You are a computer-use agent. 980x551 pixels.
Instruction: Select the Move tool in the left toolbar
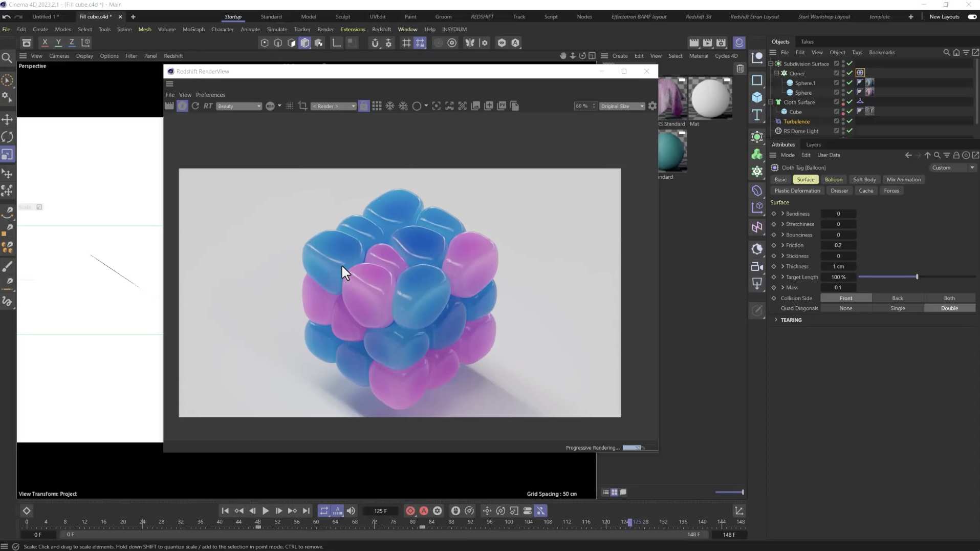(x=8, y=119)
